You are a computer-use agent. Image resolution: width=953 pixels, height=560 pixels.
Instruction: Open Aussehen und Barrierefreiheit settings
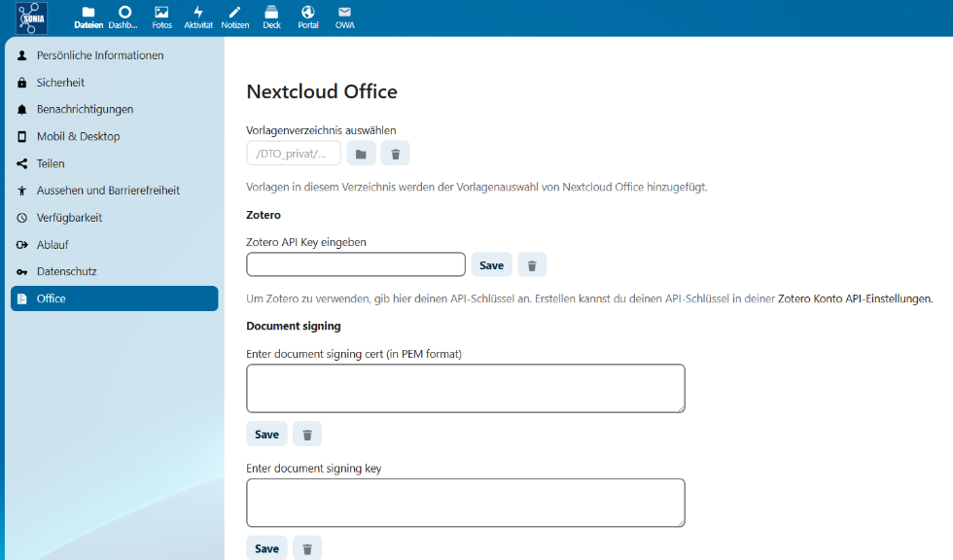pos(108,191)
